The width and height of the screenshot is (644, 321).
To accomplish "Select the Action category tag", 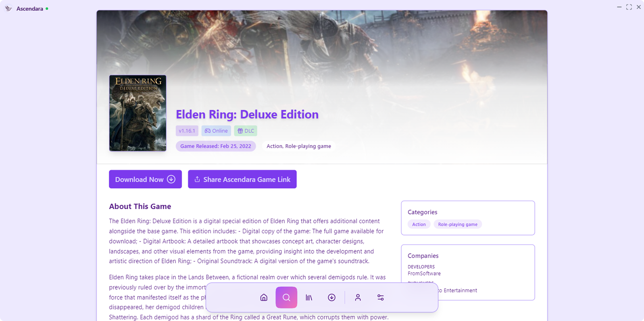I will (419, 224).
